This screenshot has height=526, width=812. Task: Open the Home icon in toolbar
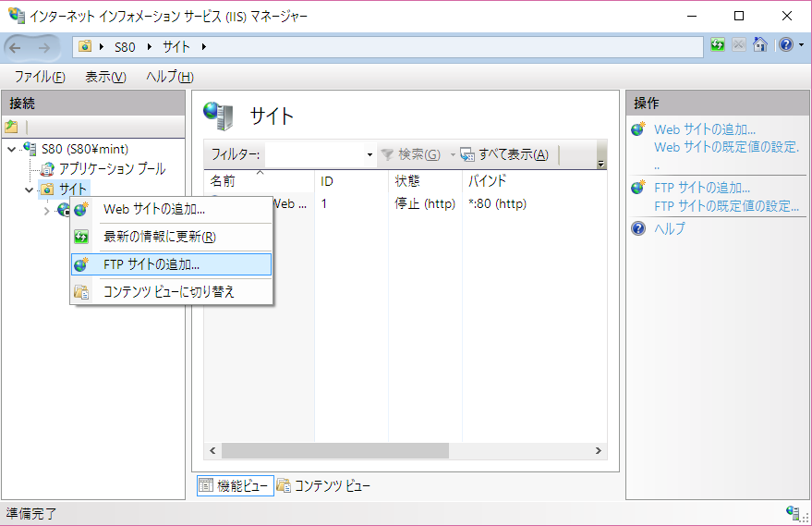pos(760,45)
